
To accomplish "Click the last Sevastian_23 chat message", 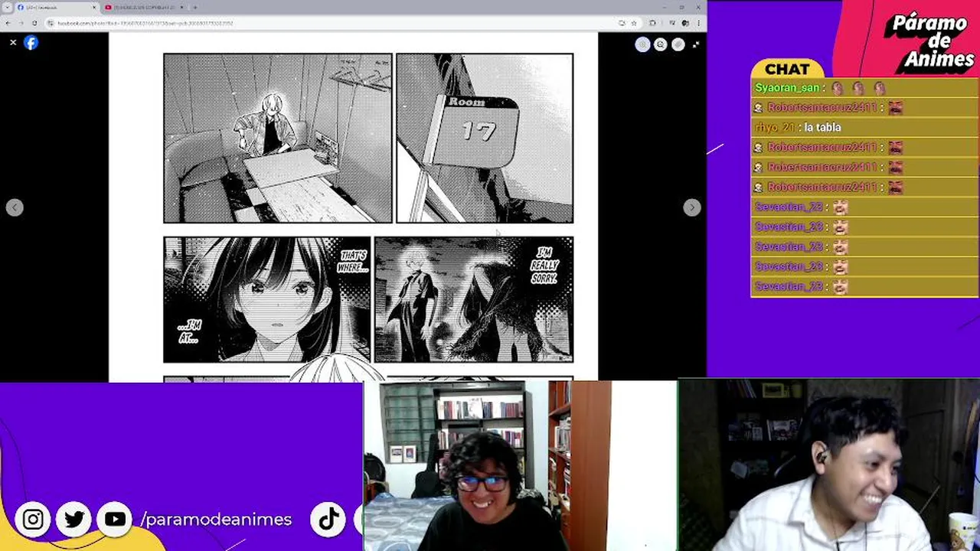I will [x=864, y=286].
